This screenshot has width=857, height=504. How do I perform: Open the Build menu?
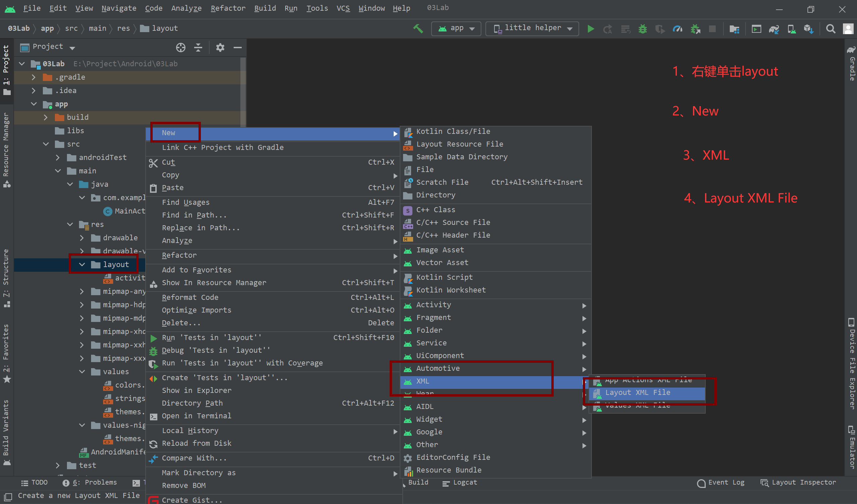(x=265, y=8)
